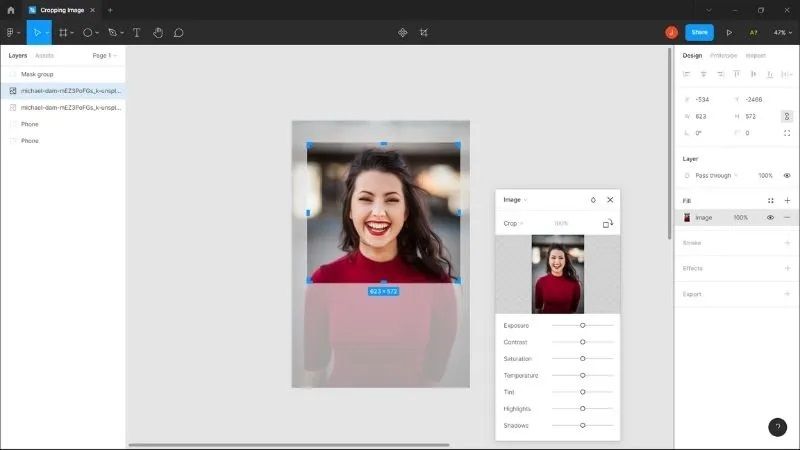Select the Hand tool
800x450 pixels.
pyautogui.click(x=158, y=32)
